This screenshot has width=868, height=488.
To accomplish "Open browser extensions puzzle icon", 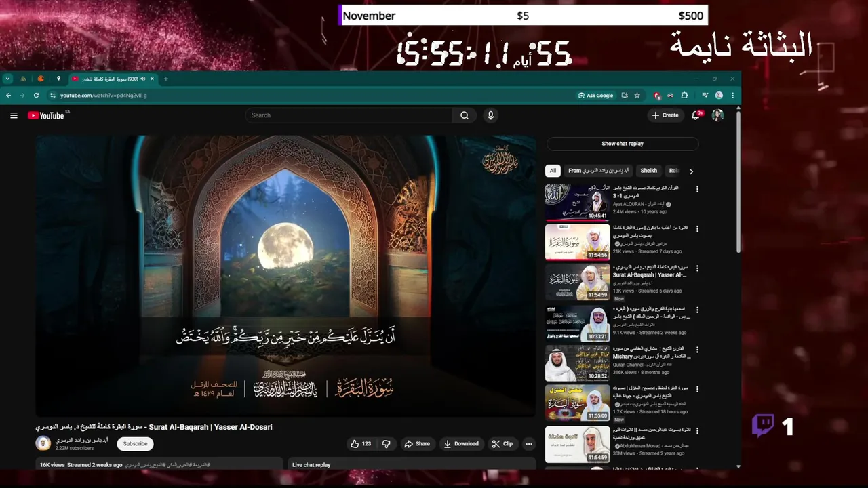I will 684,96.
